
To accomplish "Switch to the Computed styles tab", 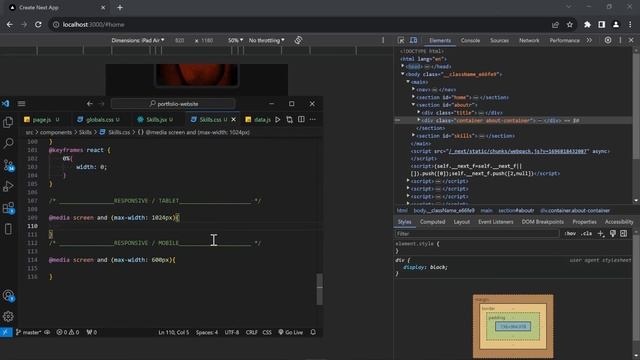I will pos(432,222).
